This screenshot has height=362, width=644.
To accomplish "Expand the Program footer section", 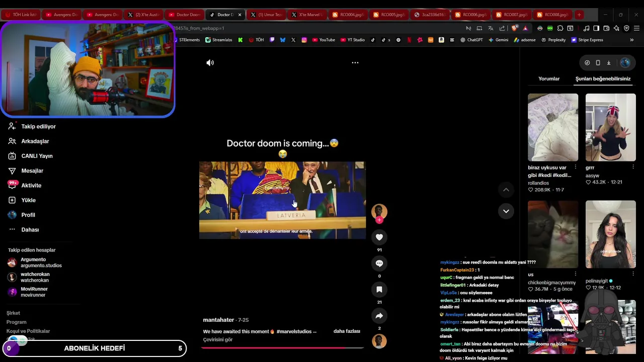I will [16, 322].
